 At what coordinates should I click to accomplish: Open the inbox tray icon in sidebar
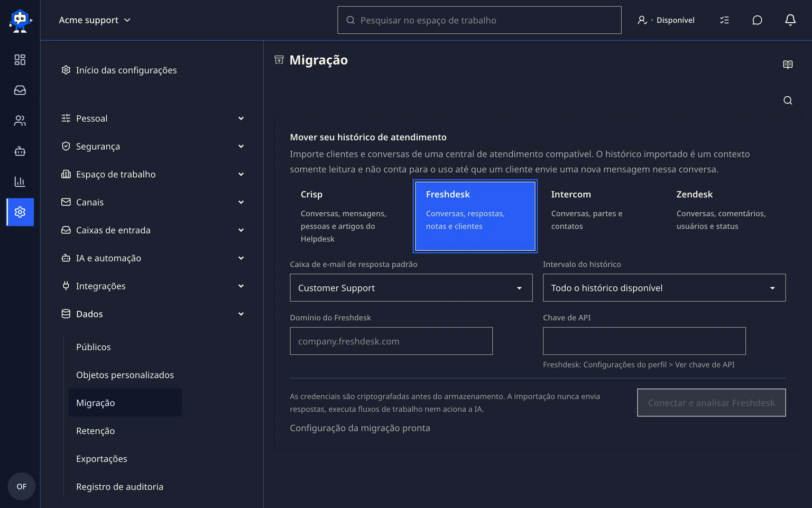click(20, 90)
